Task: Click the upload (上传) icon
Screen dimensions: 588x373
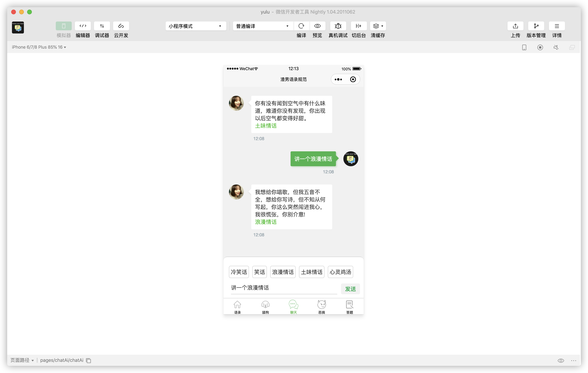Action: [515, 26]
